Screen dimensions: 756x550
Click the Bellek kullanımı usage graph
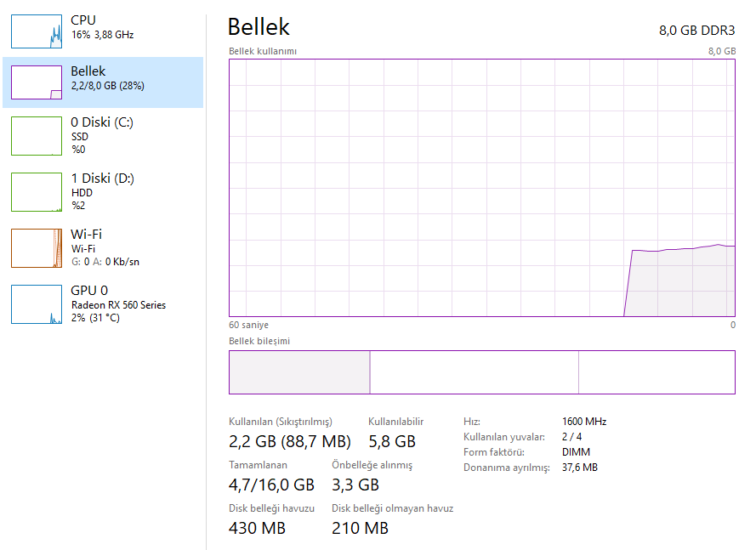[x=482, y=188]
